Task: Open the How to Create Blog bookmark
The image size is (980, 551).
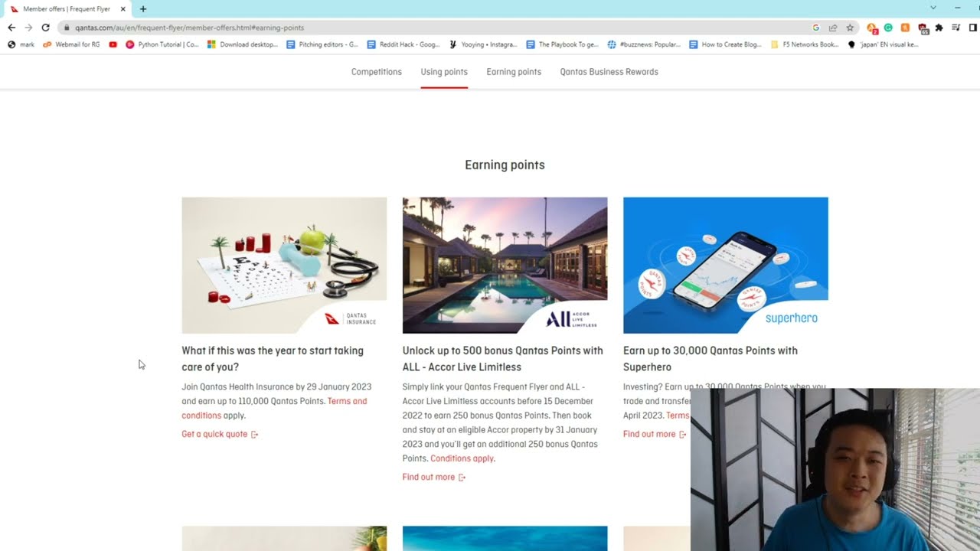Action: coord(726,44)
